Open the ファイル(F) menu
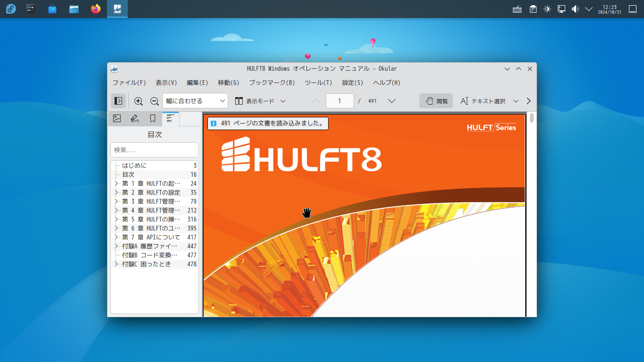644x362 pixels. [129, 82]
